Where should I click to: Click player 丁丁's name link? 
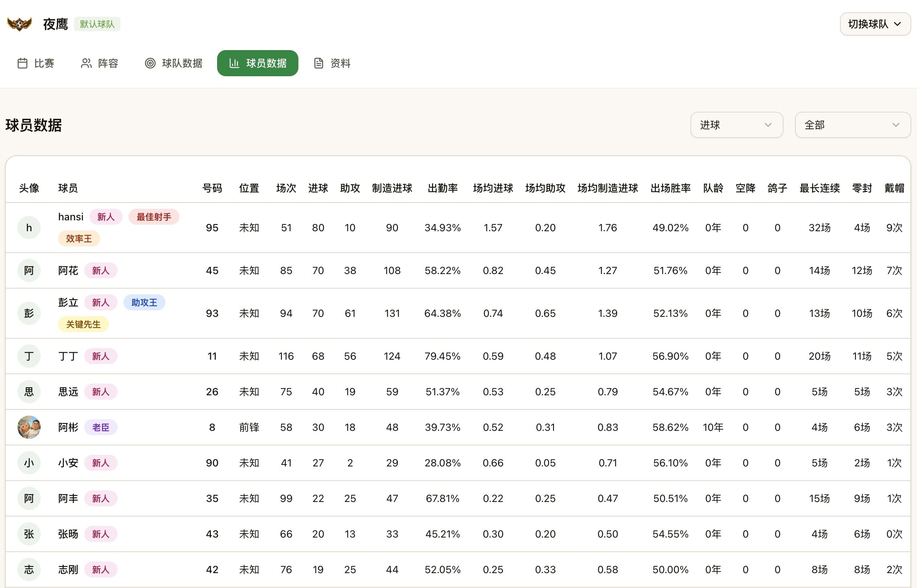coord(68,355)
